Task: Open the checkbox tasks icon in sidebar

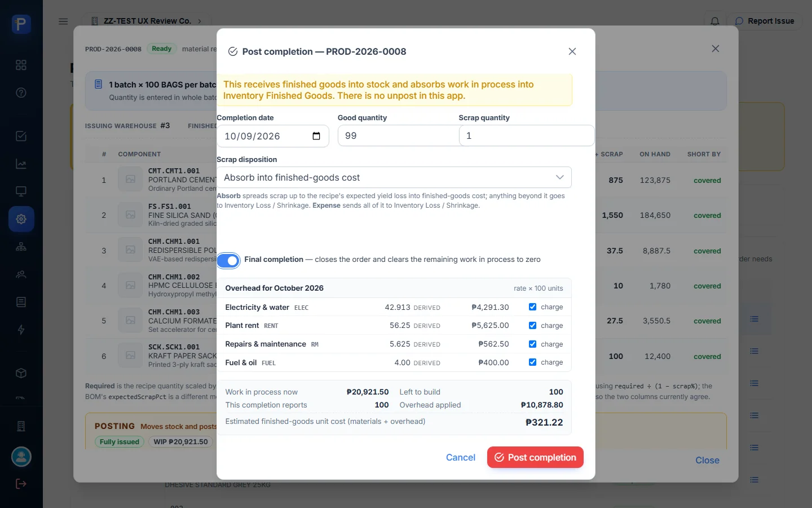Action: (x=21, y=136)
